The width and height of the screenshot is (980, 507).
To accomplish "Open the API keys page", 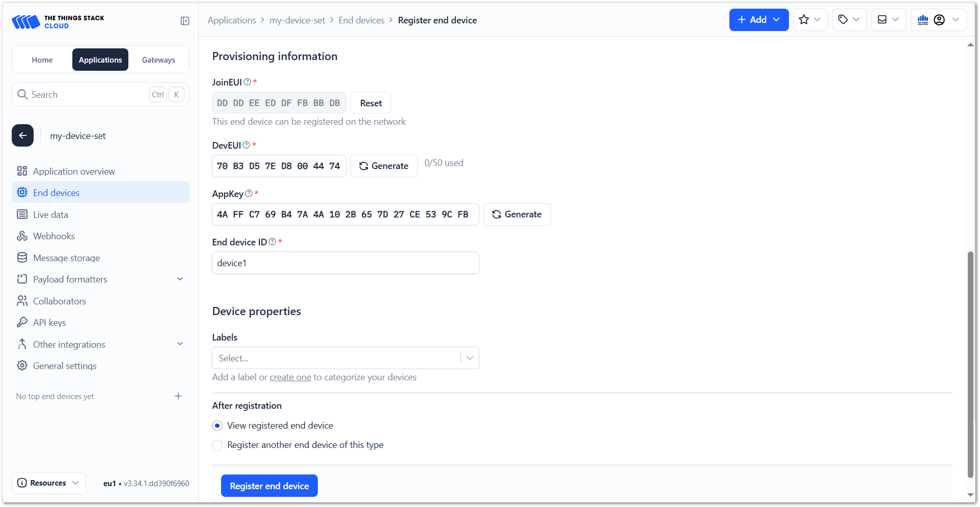I will tap(49, 322).
